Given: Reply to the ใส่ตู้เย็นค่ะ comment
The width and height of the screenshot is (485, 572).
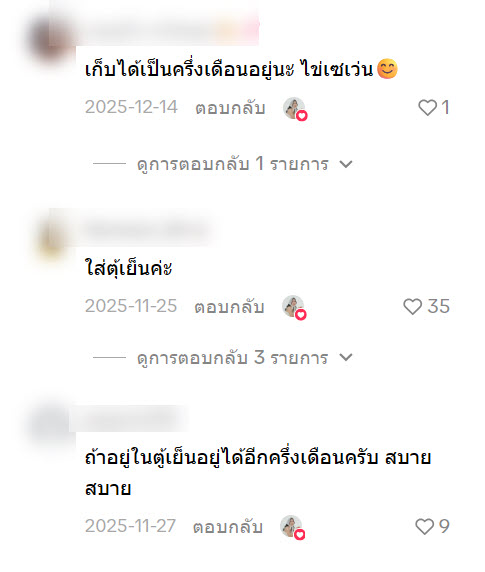Looking at the screenshot, I should [x=229, y=307].
